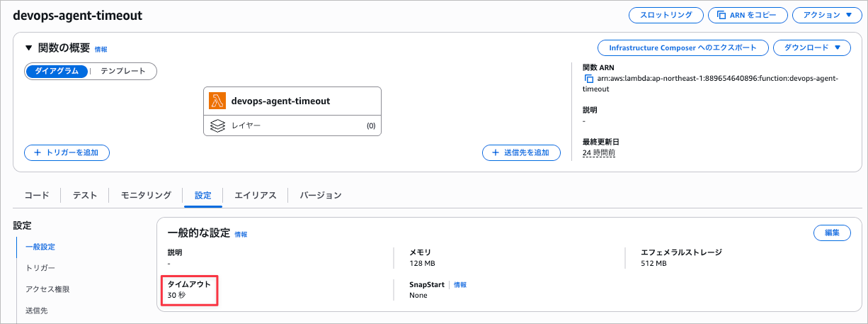The width and height of the screenshot is (868, 324).
Task: Click the orange Lambda function icon
Action: 217,101
